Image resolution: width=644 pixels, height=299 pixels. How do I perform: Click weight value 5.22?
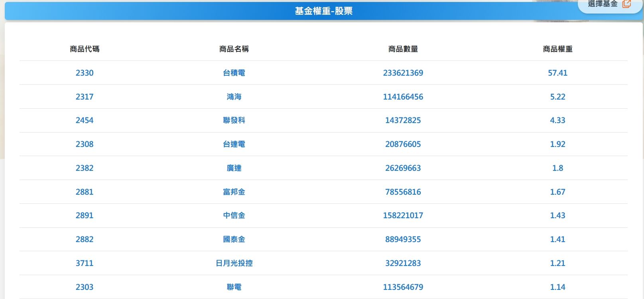click(557, 97)
